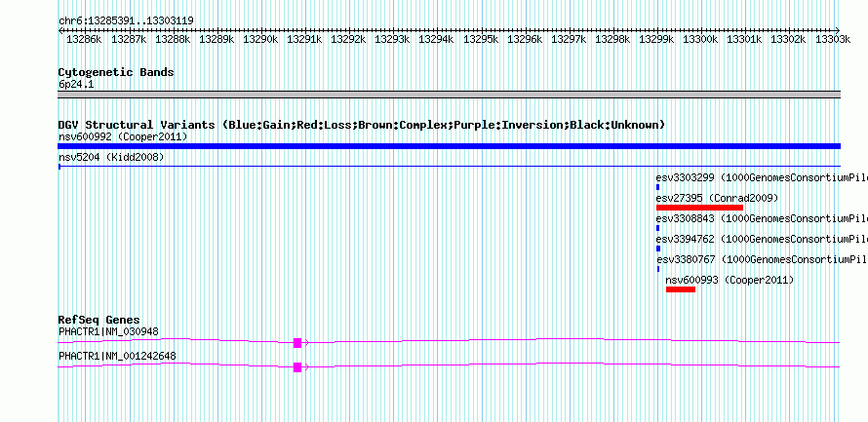Viewport: 868px width, 422px height.
Task: Click the esv3308843 small blue marker
Action: (x=657, y=228)
